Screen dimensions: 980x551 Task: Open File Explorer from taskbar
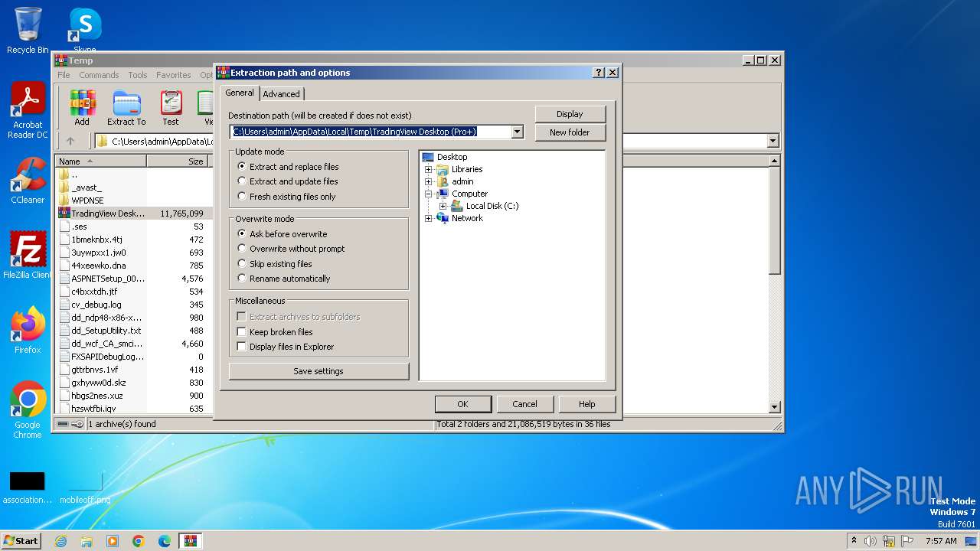[x=87, y=541]
